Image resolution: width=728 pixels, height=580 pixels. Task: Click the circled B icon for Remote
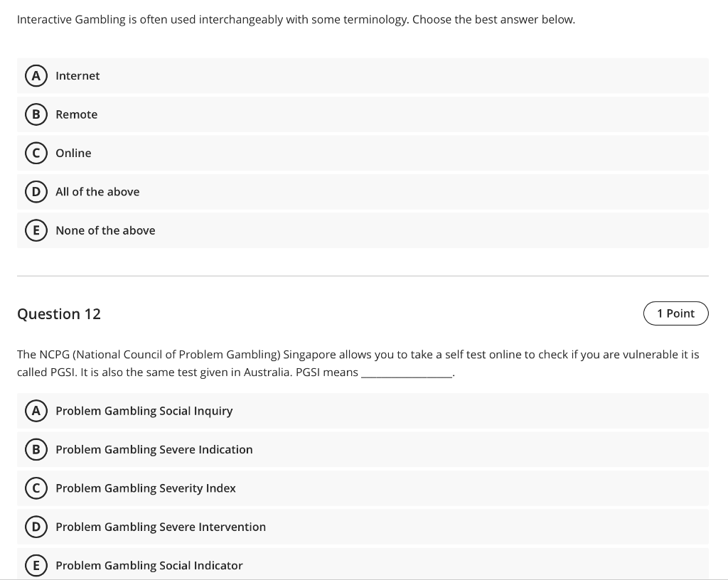36,114
